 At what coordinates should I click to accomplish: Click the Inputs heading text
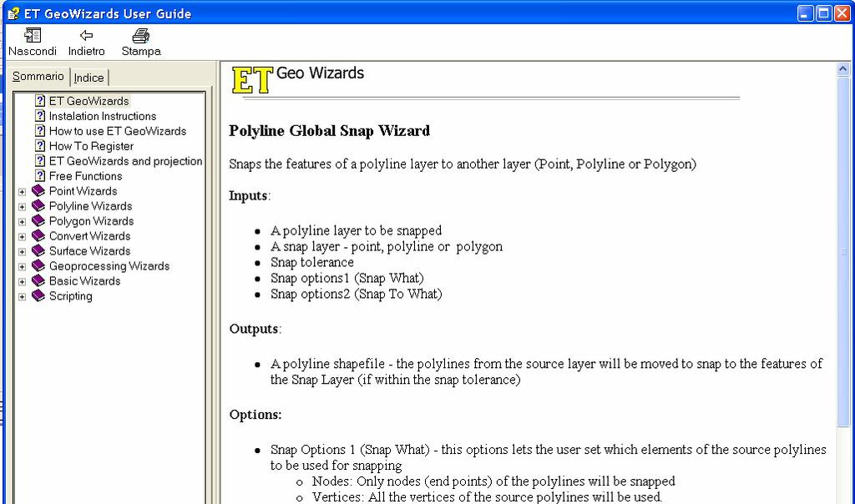point(248,195)
